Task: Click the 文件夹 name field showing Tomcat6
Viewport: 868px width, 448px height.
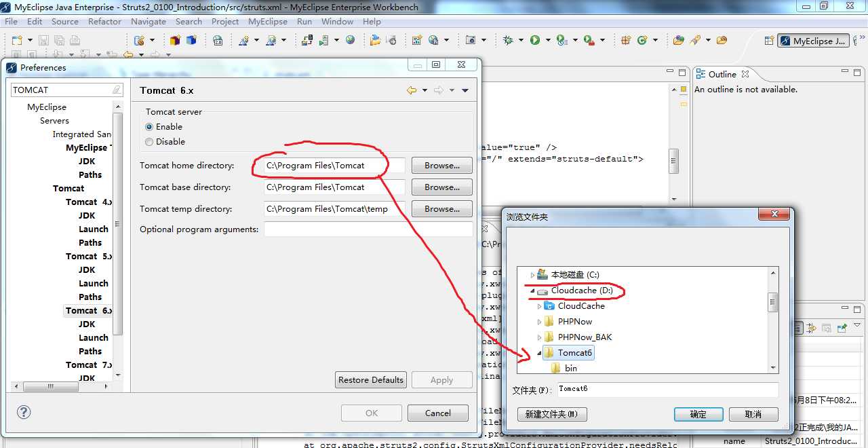Action: coord(668,390)
